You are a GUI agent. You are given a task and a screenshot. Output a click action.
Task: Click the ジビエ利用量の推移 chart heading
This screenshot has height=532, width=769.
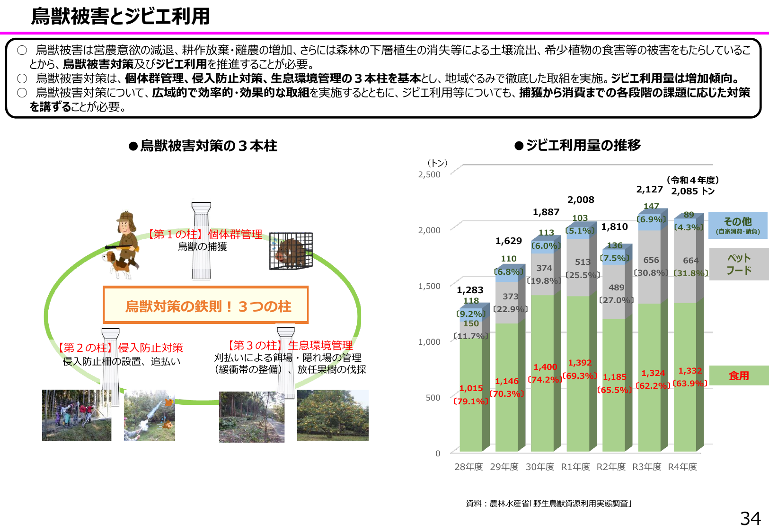578,145
